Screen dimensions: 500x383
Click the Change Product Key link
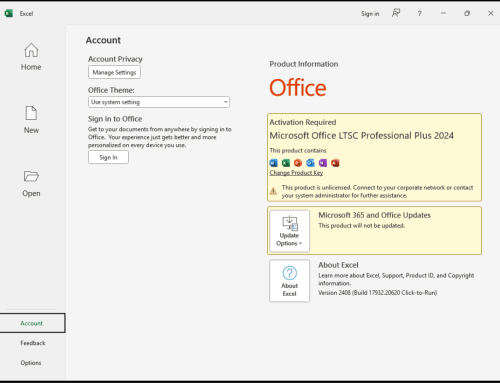point(296,173)
